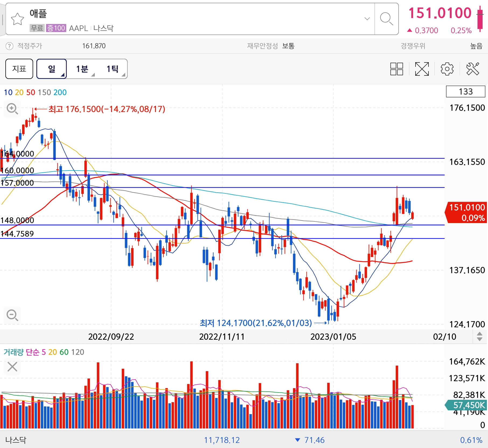Toggle the 200-day moving average label

click(60, 92)
